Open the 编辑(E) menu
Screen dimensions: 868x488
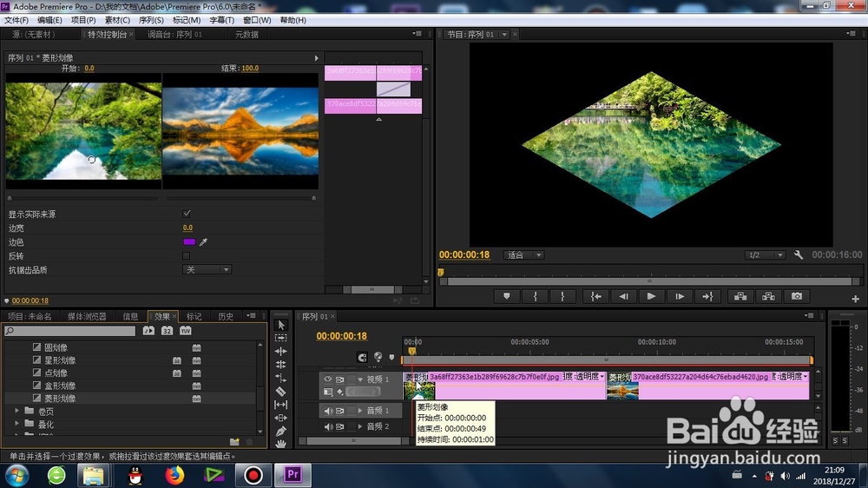tap(49, 20)
